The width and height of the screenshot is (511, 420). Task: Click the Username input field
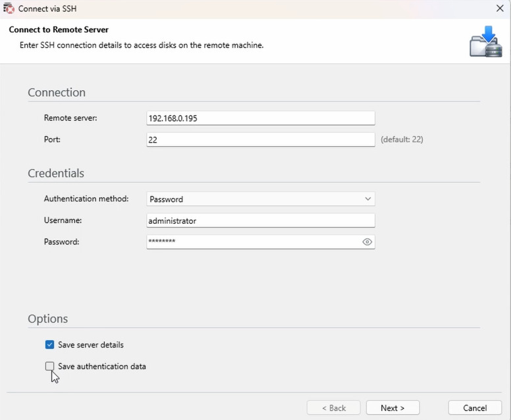[261, 221]
